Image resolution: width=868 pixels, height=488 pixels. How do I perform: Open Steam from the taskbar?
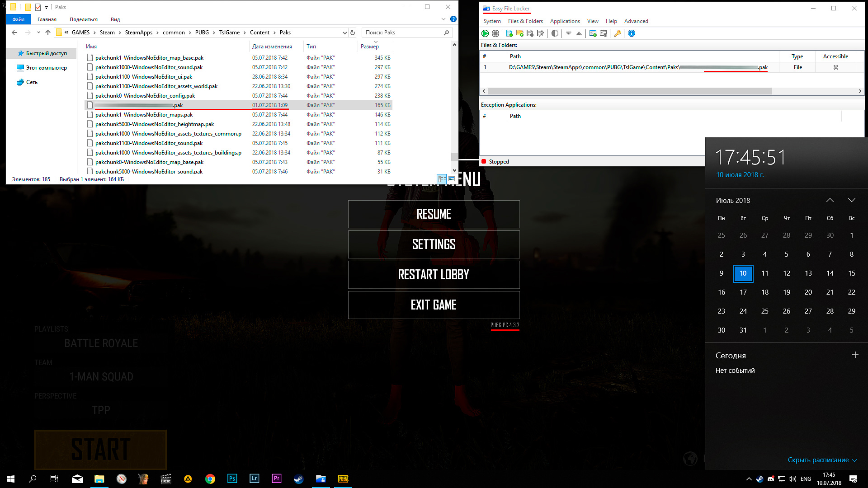pos(298,479)
